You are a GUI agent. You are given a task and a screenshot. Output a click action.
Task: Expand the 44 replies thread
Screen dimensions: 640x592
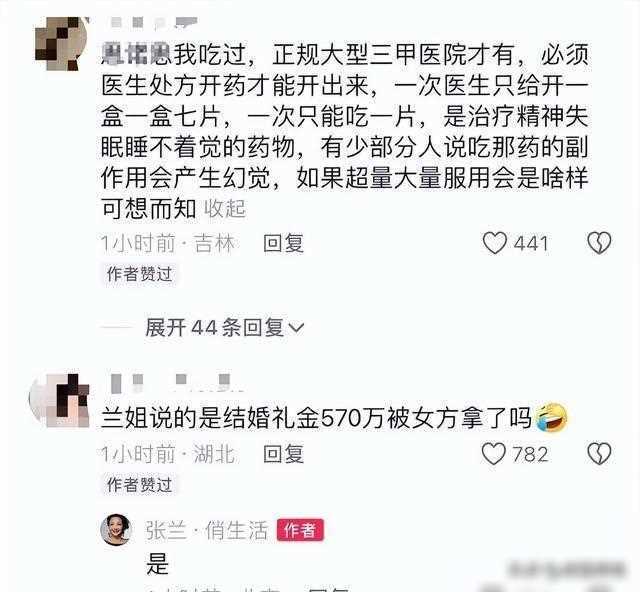point(224,327)
